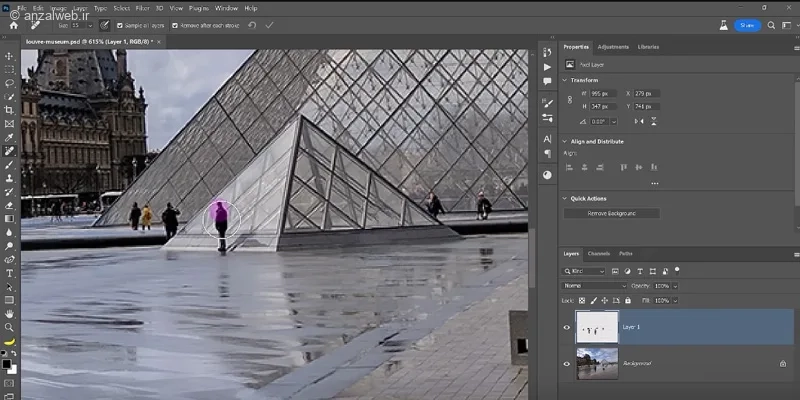Hide the Background layer eye icon
The height and width of the screenshot is (400, 800).
pos(566,364)
